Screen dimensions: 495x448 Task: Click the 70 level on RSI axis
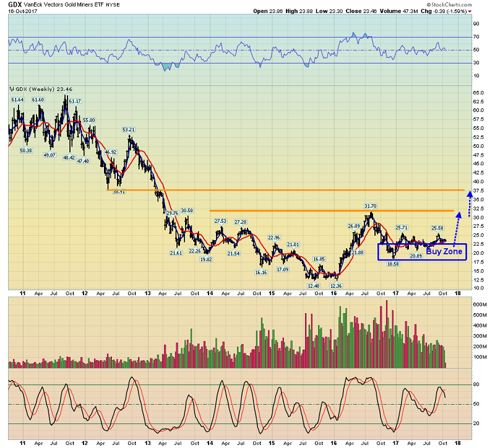coord(476,37)
